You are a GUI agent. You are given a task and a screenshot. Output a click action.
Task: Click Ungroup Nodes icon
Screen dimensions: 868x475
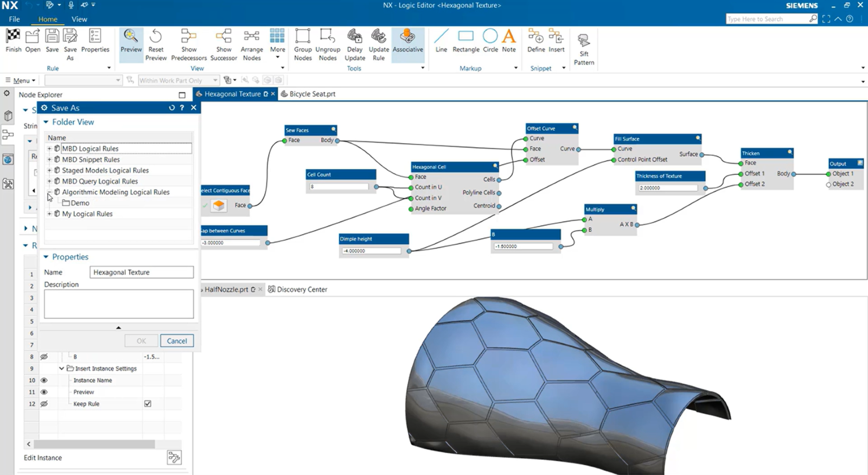pyautogui.click(x=328, y=36)
